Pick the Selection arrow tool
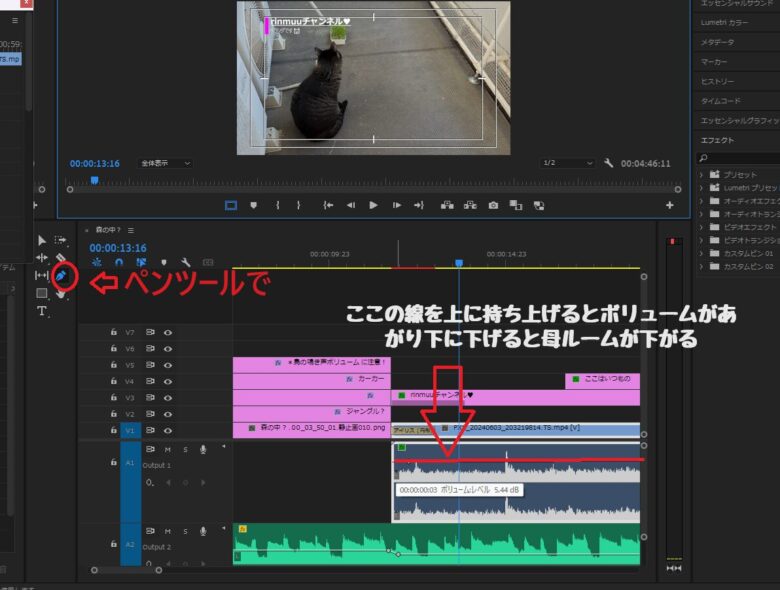The width and height of the screenshot is (780, 590). [42, 240]
